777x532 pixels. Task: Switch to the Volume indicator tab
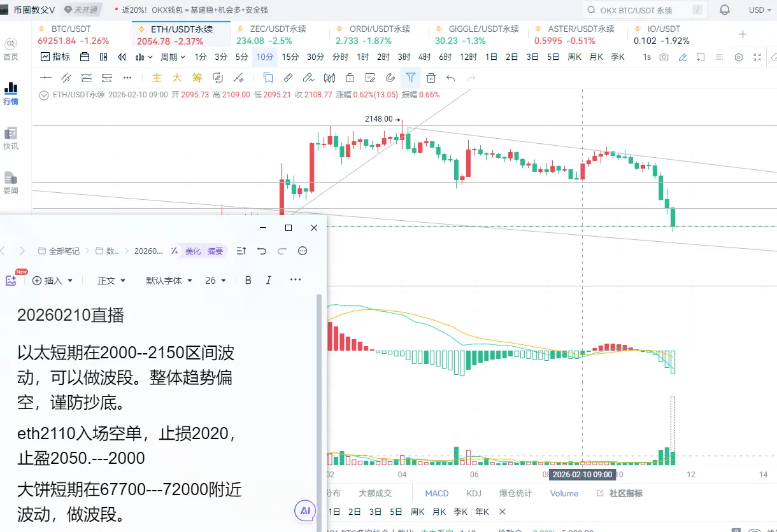(564, 493)
